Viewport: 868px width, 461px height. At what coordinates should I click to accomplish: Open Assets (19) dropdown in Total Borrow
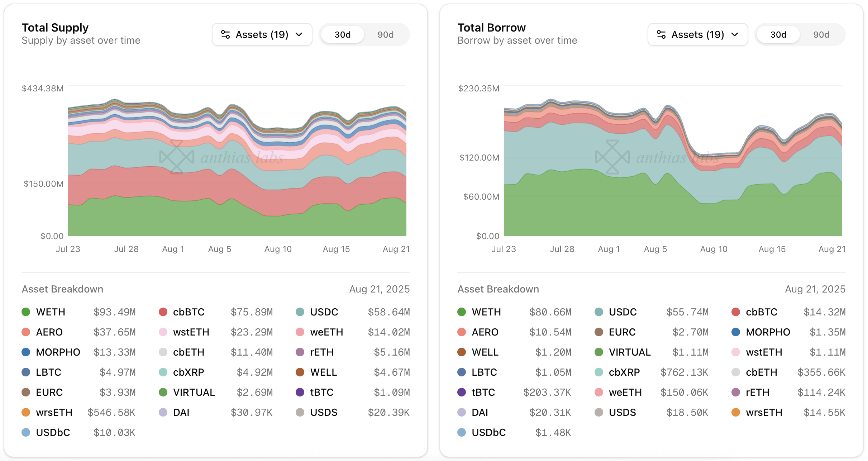pyautogui.click(x=698, y=34)
